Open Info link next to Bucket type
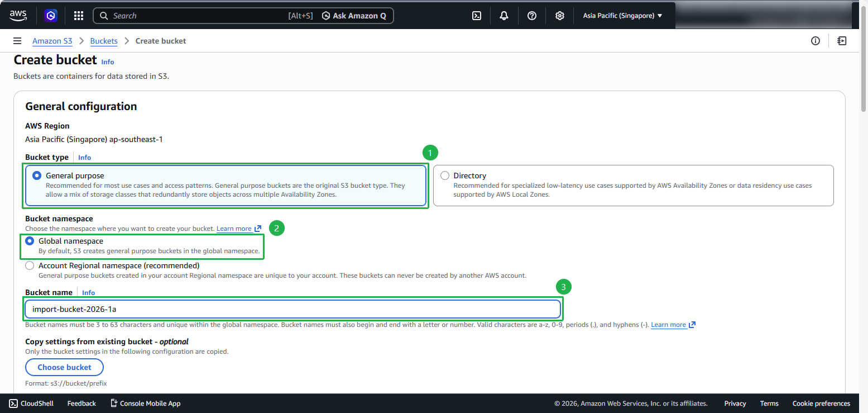This screenshot has height=413, width=868. tap(84, 158)
